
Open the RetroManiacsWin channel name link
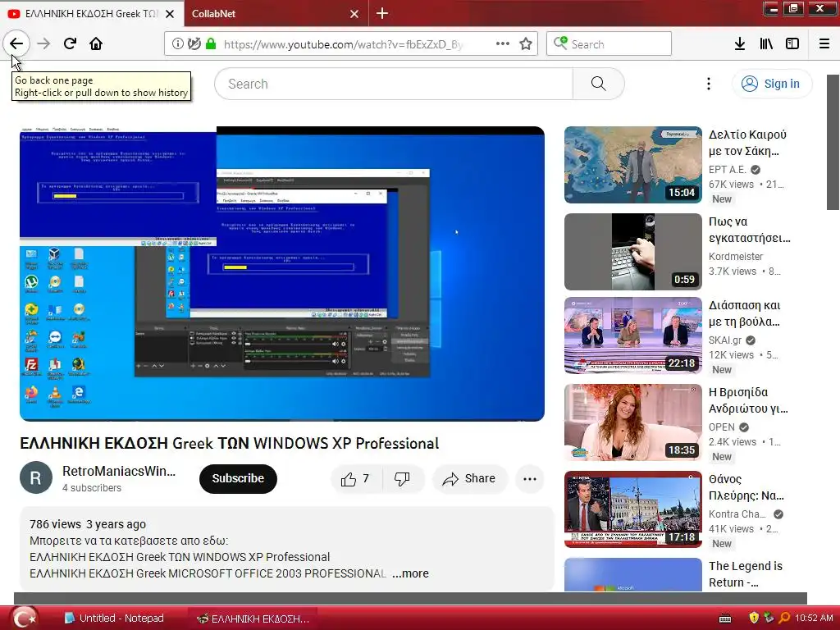pos(119,471)
